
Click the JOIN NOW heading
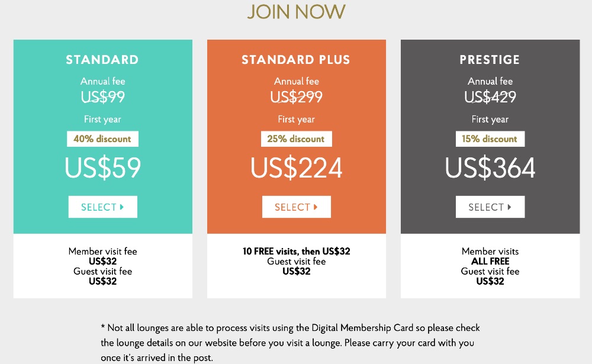click(x=296, y=12)
